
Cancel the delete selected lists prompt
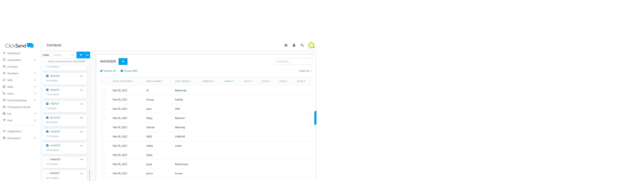point(81,62)
